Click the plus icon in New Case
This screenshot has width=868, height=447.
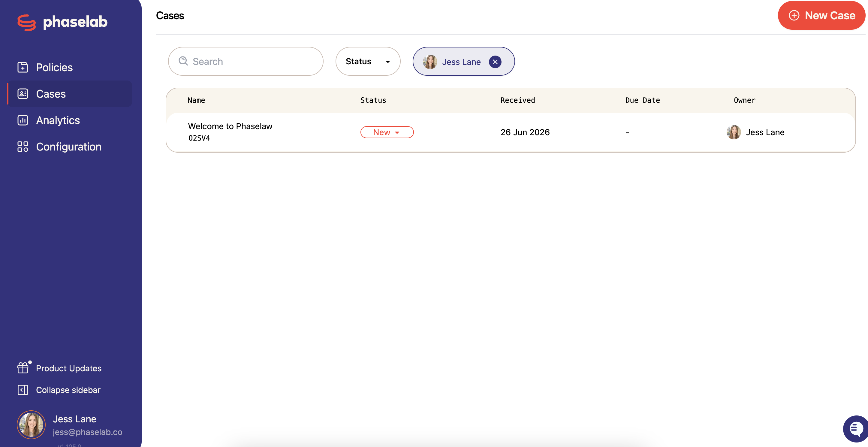pos(794,16)
